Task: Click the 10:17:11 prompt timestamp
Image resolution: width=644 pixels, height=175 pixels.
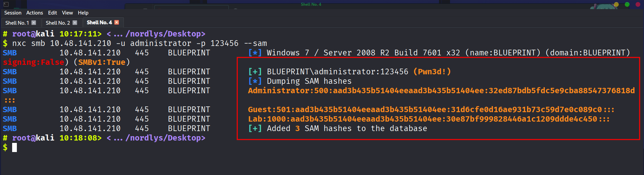Action: tap(78, 34)
